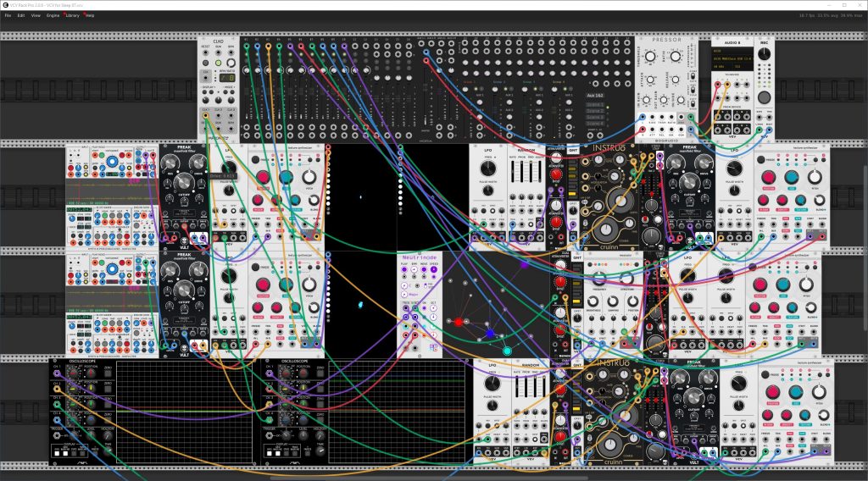Image resolution: width=868 pixels, height=481 pixels.
Task: Click the cyan node in Neutrinode display
Action: click(507, 351)
